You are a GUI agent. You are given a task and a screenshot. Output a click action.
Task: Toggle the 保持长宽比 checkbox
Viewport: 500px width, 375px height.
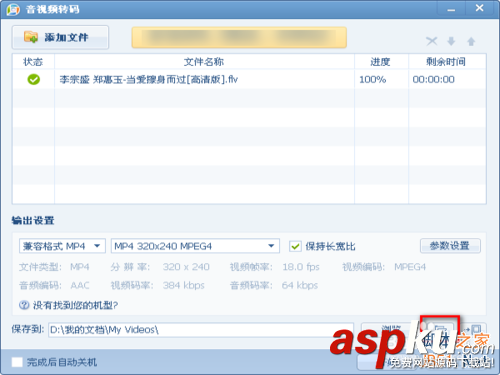(295, 246)
